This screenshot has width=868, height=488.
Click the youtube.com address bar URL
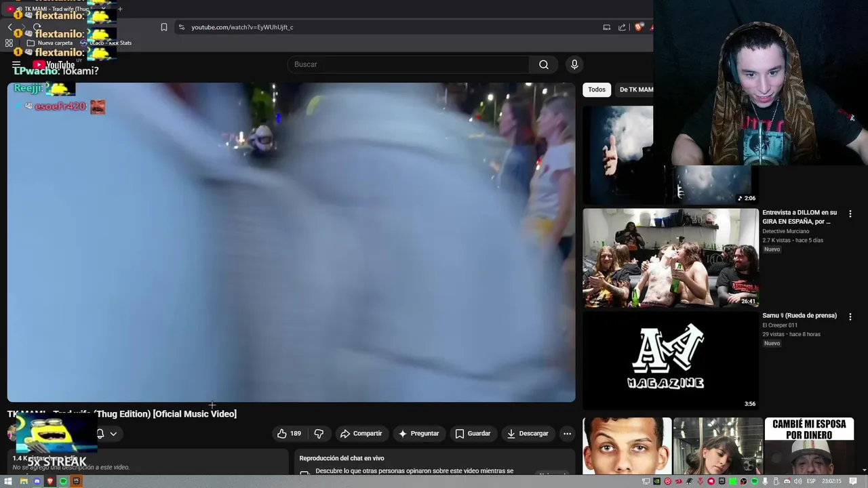(242, 27)
